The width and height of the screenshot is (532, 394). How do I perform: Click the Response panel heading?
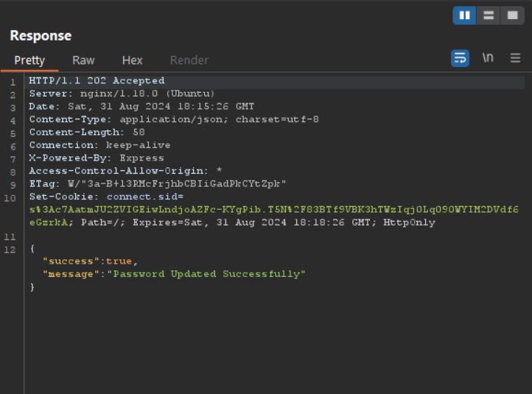pos(41,35)
